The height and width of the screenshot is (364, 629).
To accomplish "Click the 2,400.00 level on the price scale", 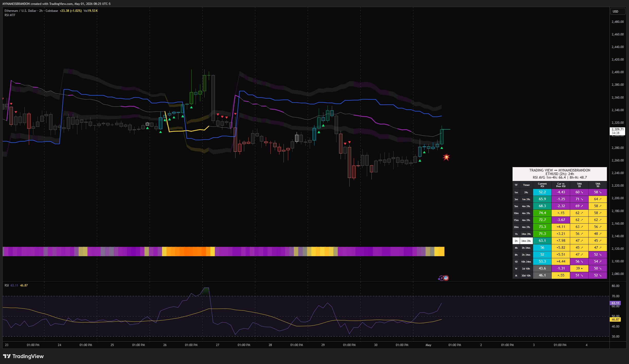I will click(617, 72).
